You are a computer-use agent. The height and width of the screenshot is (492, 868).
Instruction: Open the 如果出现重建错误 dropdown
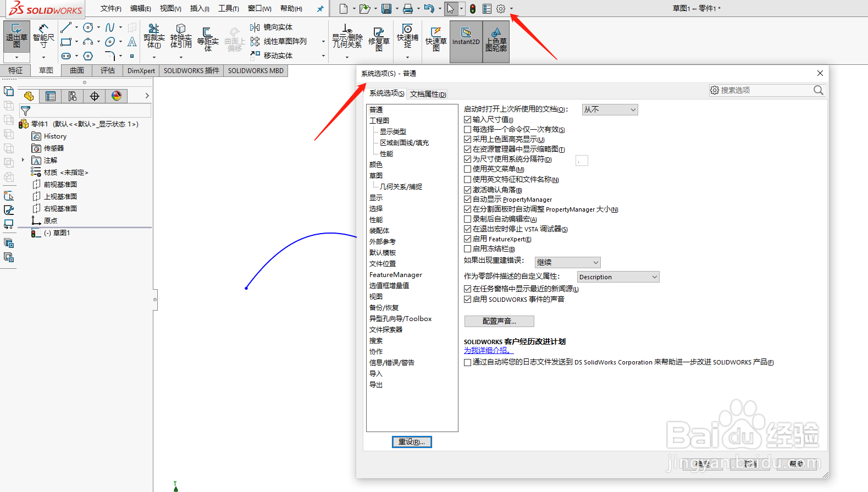[567, 262]
